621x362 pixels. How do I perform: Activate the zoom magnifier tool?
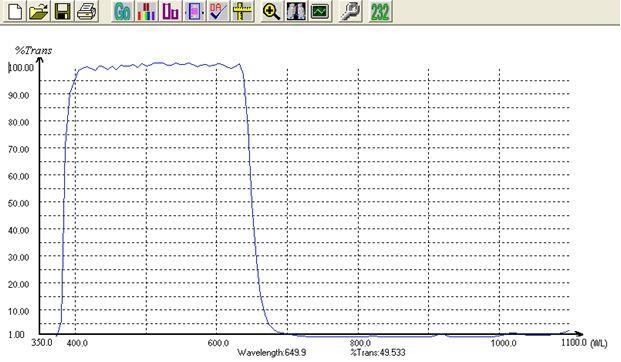[x=272, y=11]
